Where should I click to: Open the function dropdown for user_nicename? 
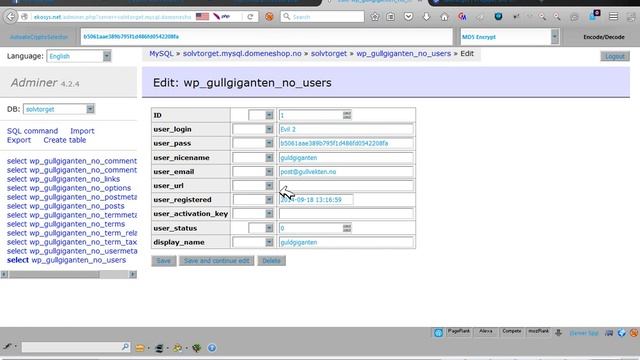point(253,158)
